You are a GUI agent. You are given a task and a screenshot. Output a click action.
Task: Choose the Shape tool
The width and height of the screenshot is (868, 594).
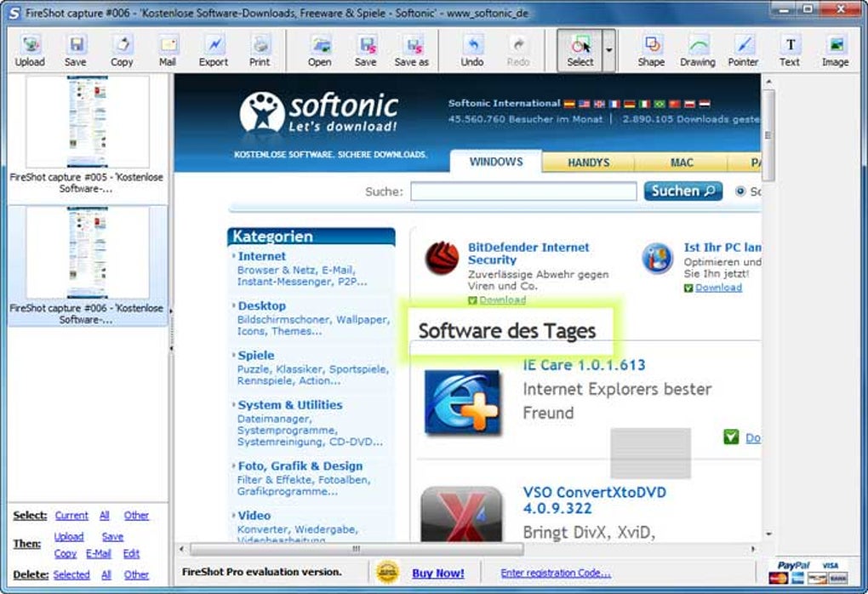coord(651,51)
